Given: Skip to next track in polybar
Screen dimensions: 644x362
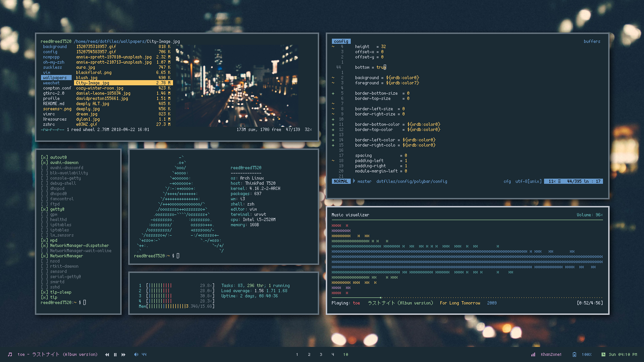Looking at the screenshot, I should pyautogui.click(x=124, y=354).
